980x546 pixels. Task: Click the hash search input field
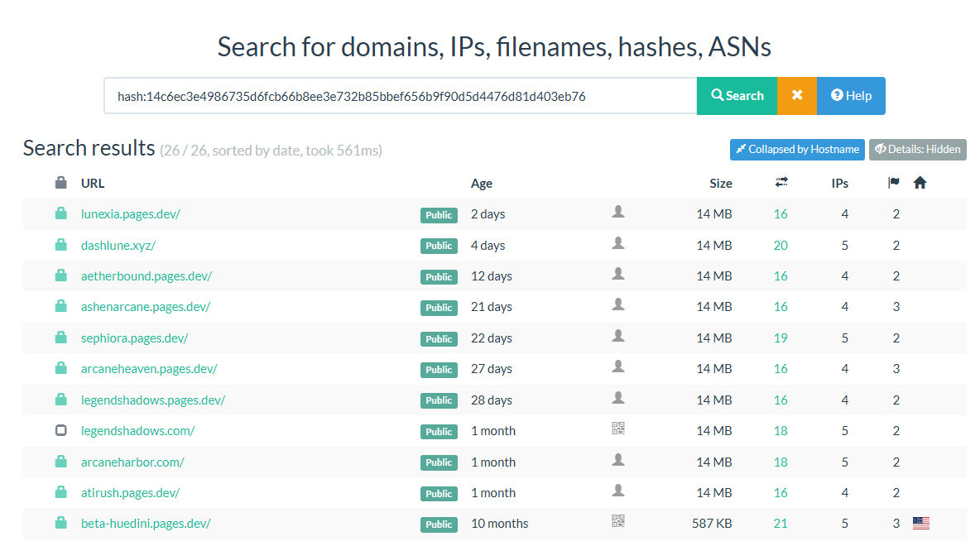click(x=400, y=96)
